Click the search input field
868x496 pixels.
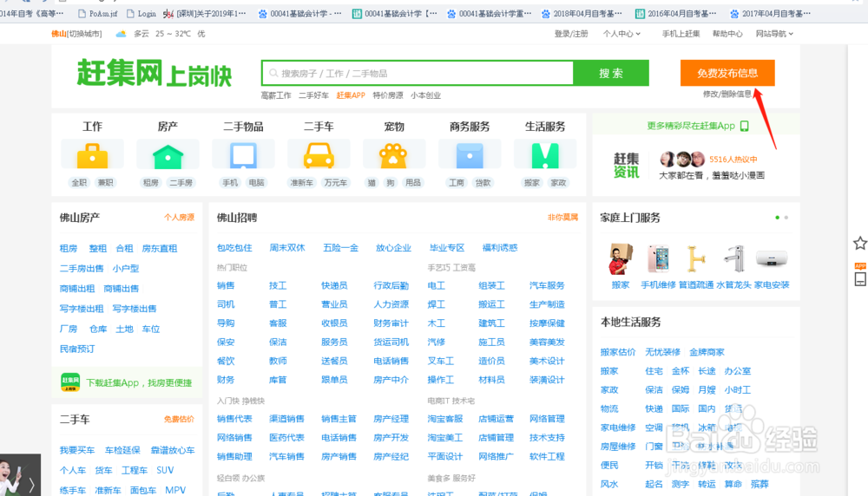tap(418, 73)
